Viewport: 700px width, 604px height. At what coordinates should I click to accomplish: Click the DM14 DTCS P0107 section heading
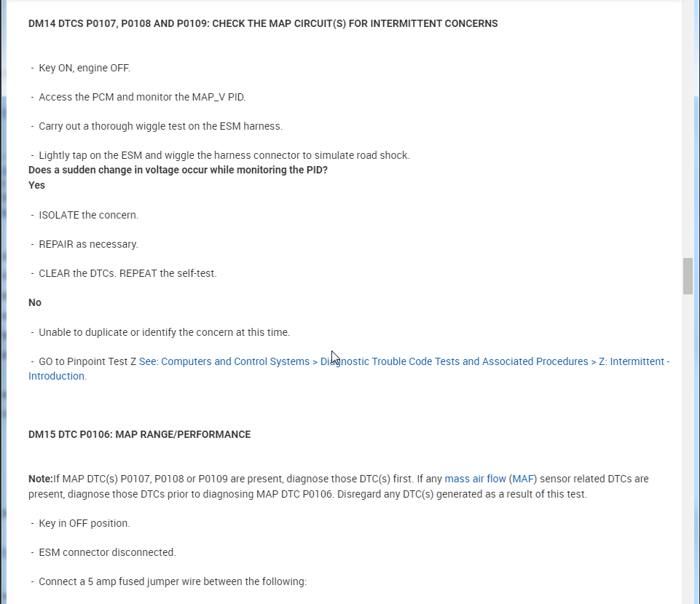[x=263, y=24]
